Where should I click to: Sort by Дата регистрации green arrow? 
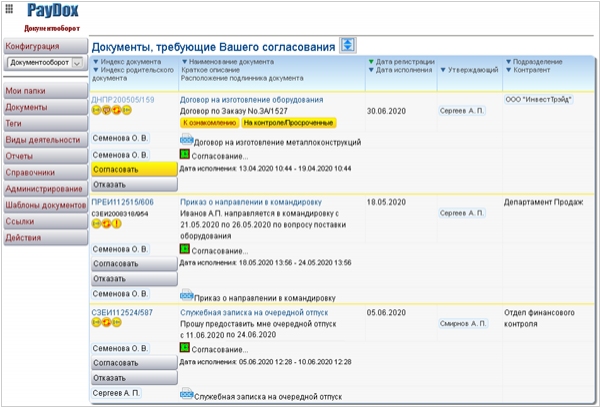[371, 62]
